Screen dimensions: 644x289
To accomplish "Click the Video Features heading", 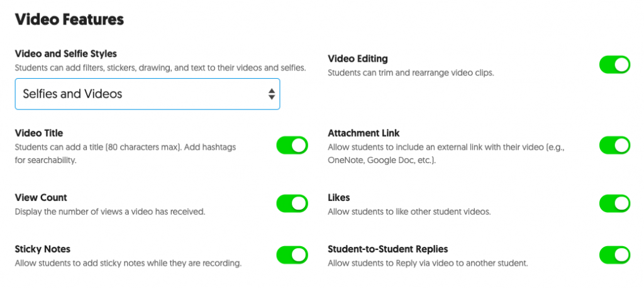I will (x=69, y=20).
